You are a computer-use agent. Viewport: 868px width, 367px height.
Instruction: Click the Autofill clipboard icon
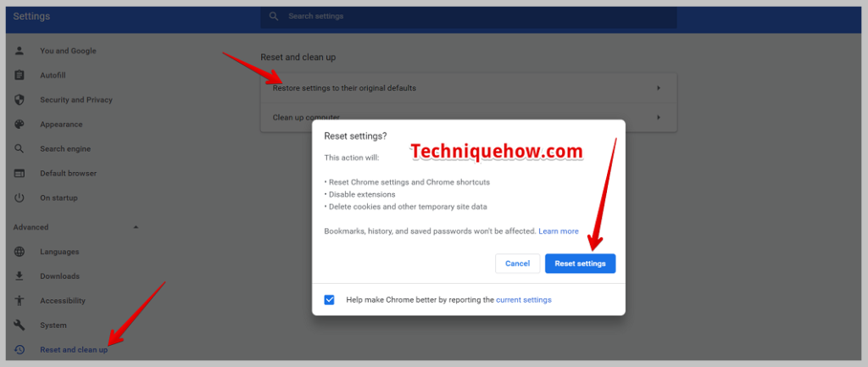pos(19,75)
